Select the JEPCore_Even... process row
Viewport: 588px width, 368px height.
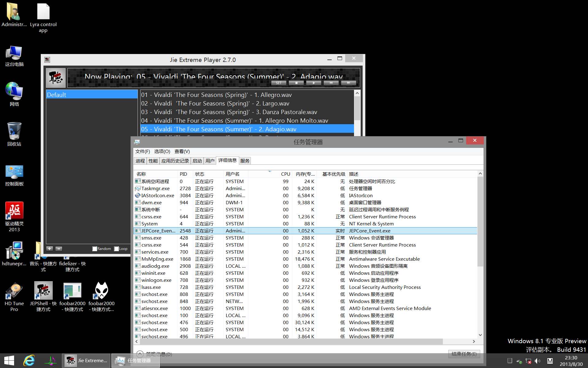point(305,231)
